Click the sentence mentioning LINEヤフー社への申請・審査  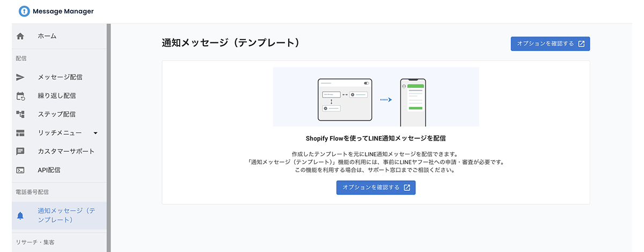point(376,162)
